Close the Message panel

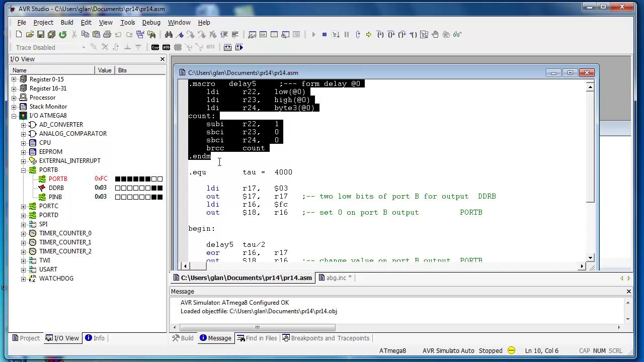tap(628, 291)
